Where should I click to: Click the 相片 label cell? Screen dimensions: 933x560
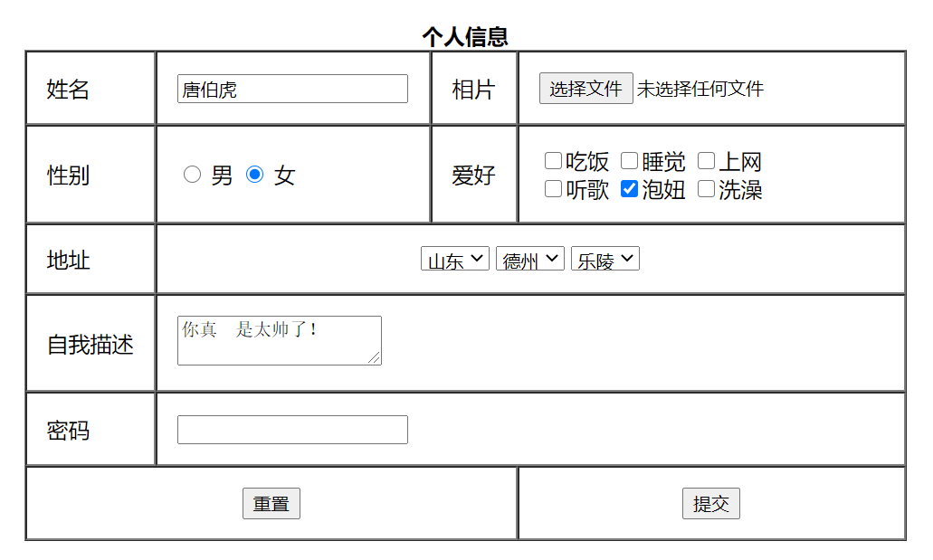pyautogui.click(x=473, y=89)
